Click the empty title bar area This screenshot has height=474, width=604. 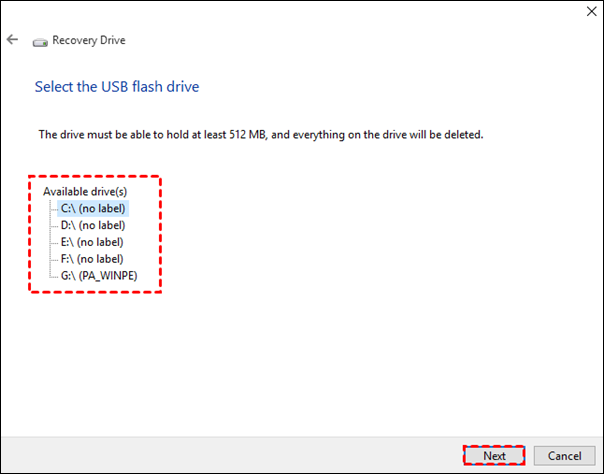coord(300,12)
